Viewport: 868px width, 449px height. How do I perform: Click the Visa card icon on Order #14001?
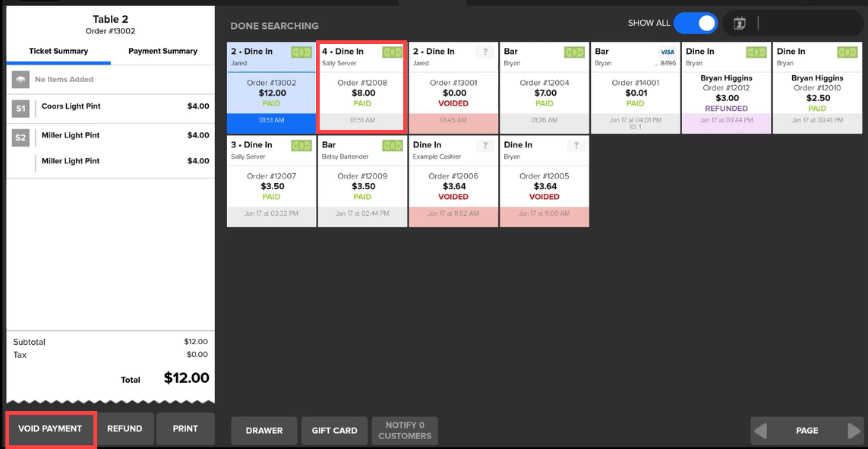tap(667, 52)
